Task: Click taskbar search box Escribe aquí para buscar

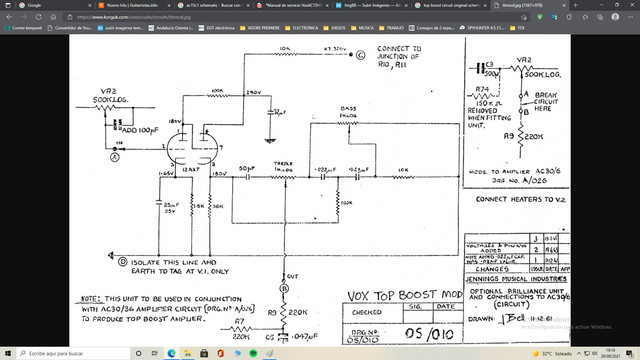Action: click(73, 353)
